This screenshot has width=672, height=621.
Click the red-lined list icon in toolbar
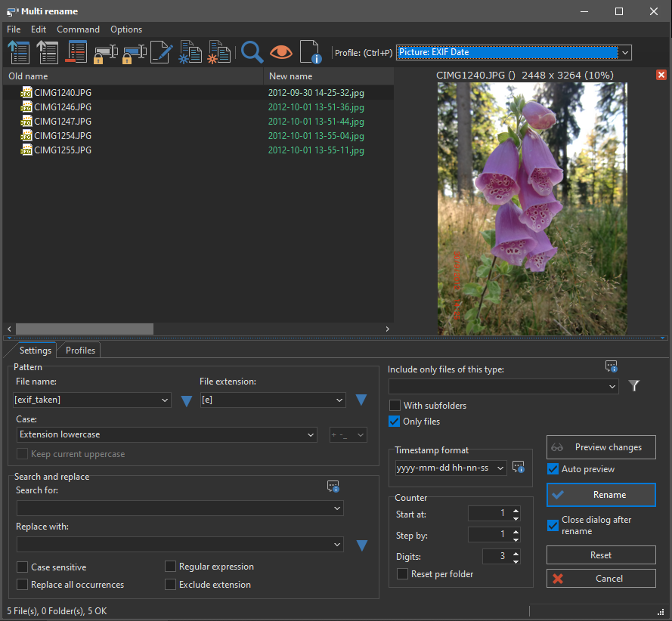76,52
